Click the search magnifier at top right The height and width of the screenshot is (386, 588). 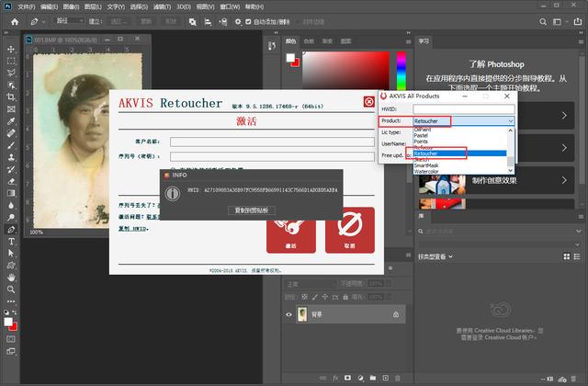point(543,22)
